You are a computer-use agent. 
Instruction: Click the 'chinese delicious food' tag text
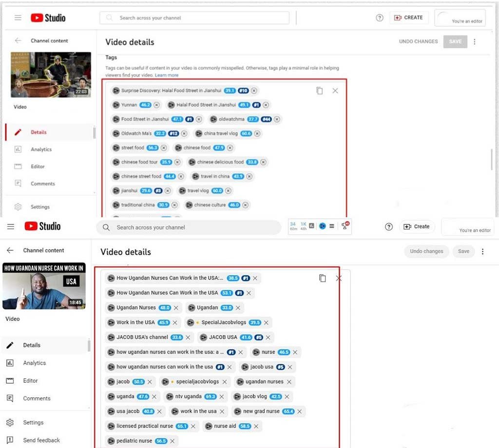pos(220,162)
